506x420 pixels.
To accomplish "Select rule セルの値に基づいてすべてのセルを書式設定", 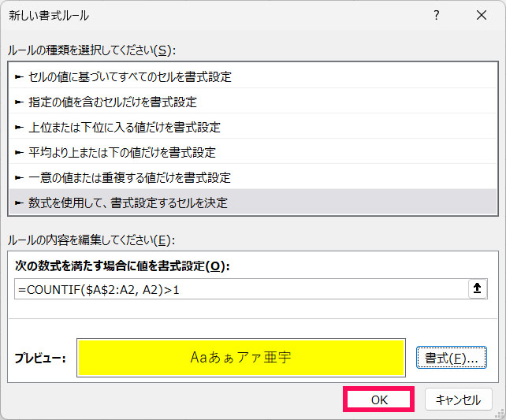I will click(253, 76).
